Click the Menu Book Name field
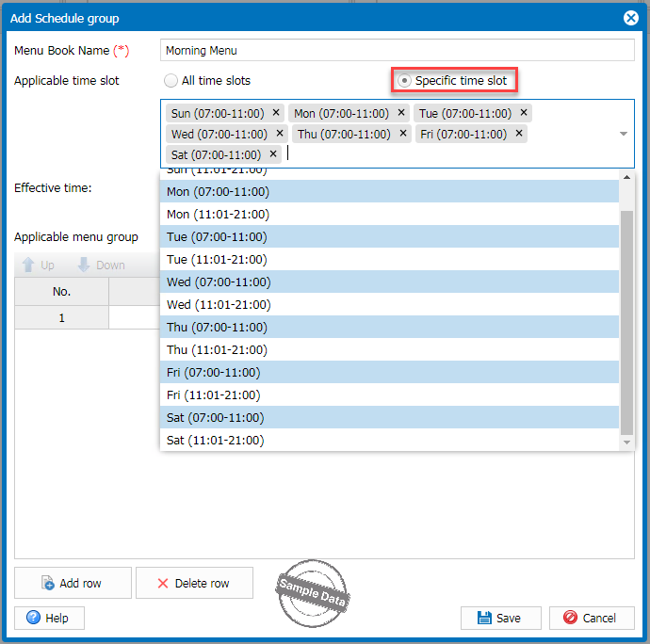 coord(397,51)
